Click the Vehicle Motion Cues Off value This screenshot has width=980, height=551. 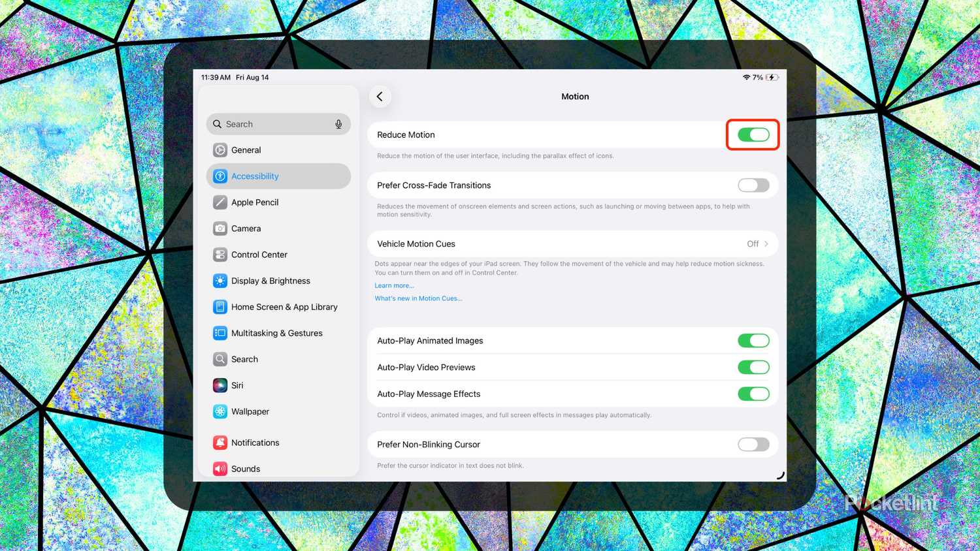click(x=753, y=244)
